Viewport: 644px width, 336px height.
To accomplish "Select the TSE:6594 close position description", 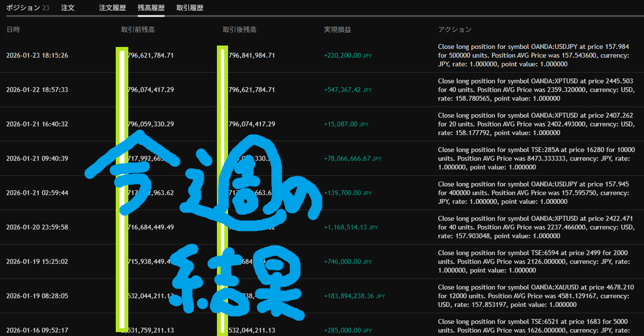I will 533,262.
